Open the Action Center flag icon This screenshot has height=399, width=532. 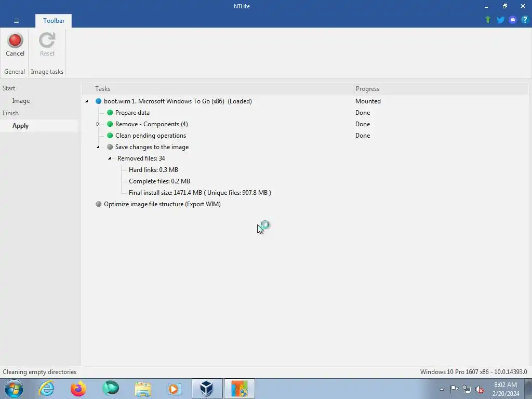point(454,389)
